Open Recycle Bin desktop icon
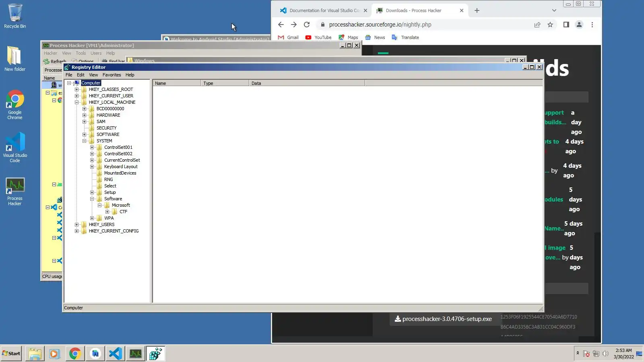 pos(15,16)
